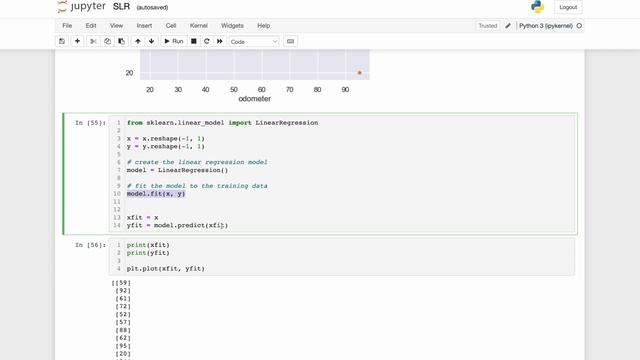Image resolution: width=640 pixels, height=360 pixels.
Task: Move selected cell up arrow
Action: (138, 41)
